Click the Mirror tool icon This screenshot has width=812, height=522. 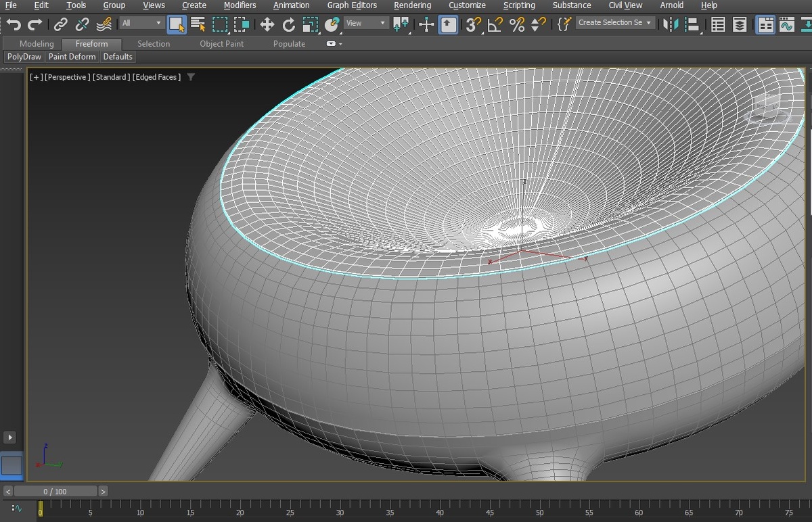pos(670,25)
